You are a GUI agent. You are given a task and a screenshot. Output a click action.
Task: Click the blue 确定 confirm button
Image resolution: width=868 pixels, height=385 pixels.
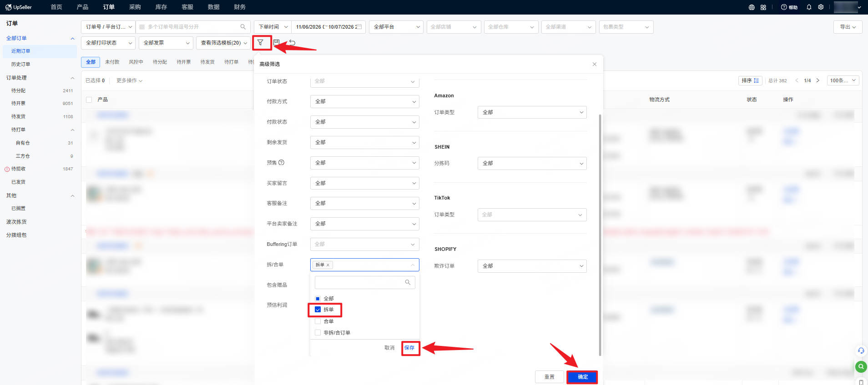(582, 377)
